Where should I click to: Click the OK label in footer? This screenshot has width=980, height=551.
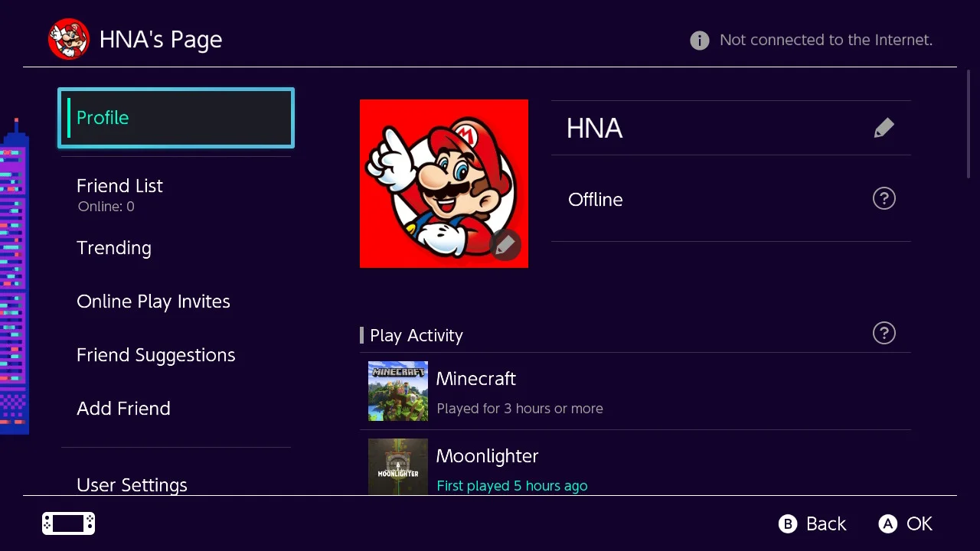[920, 524]
